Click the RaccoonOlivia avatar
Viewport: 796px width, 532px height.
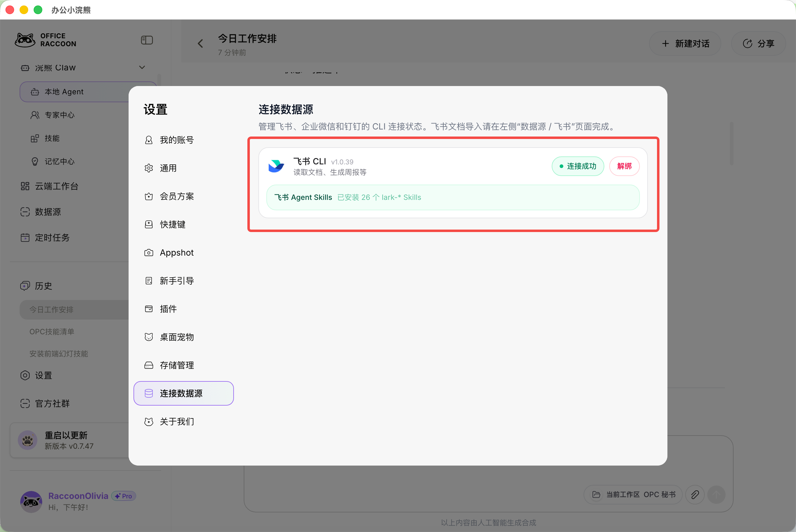click(x=31, y=501)
